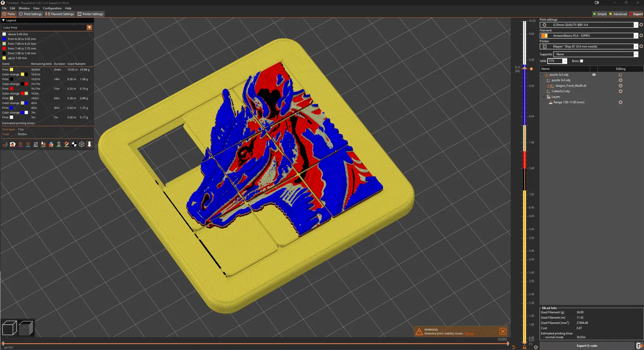644x350 pixels.
Task: Toggle the Custom G-codes icon in legend toolbar
Action: [x=66, y=144]
